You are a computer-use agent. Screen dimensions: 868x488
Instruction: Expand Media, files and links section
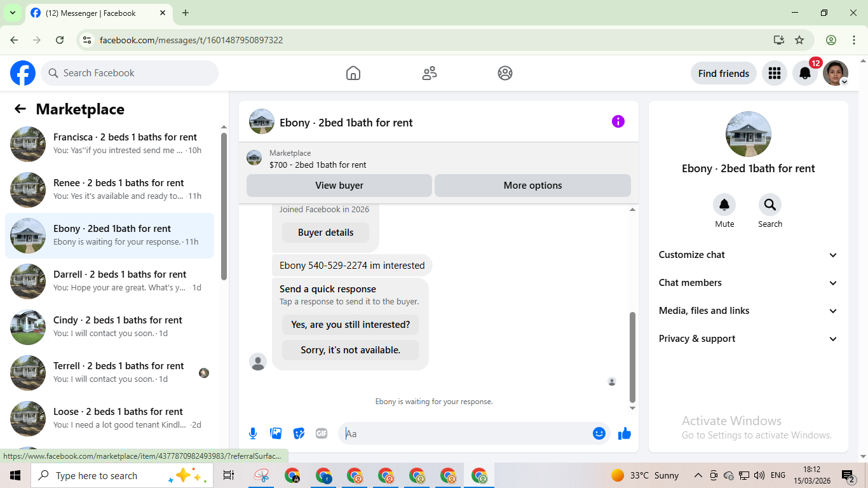click(x=748, y=311)
